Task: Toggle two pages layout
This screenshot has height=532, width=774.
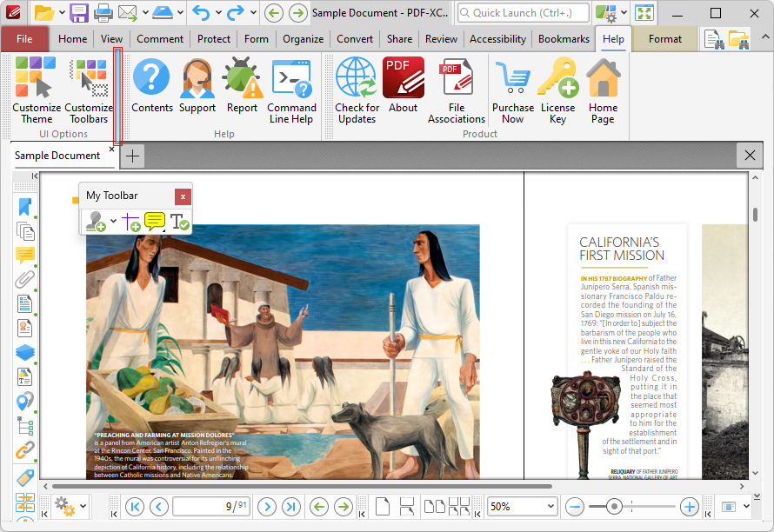Action: click(x=434, y=506)
